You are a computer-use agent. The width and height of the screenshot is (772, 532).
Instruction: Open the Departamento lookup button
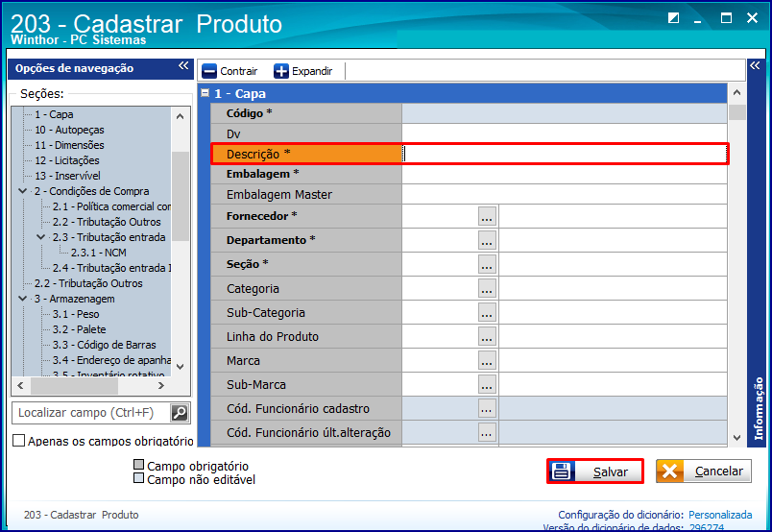pyautogui.click(x=487, y=240)
